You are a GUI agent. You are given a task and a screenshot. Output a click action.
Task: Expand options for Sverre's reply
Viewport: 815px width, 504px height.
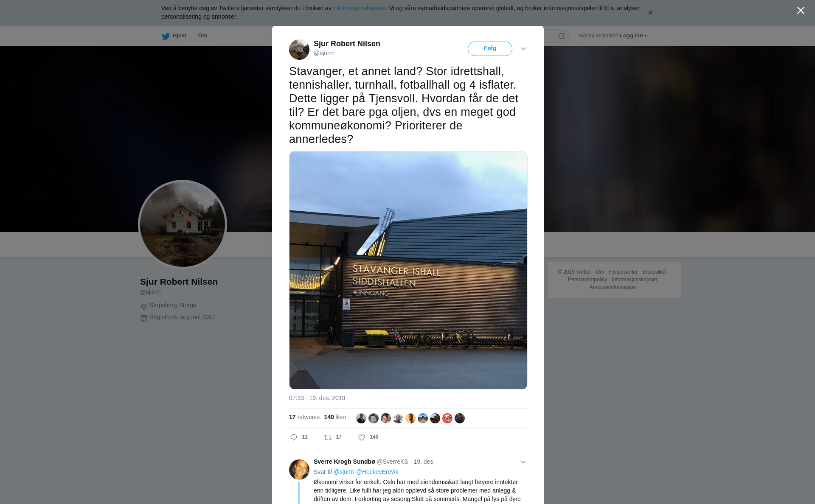523,462
